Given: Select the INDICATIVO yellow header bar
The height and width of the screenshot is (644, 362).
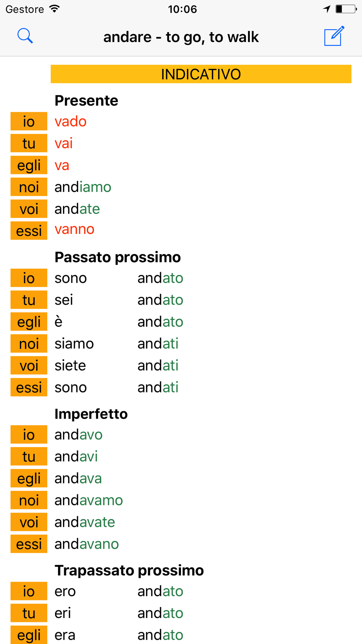Looking at the screenshot, I should (x=201, y=74).
